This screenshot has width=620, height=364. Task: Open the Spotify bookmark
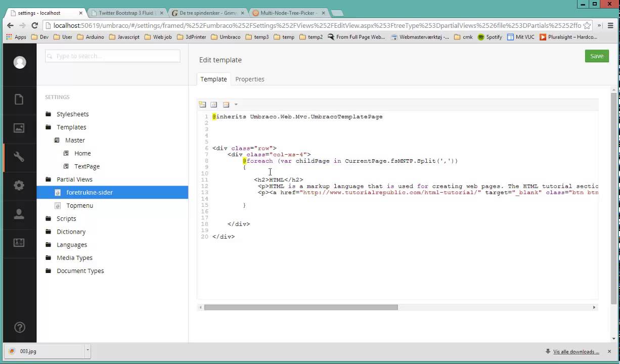[x=490, y=37]
